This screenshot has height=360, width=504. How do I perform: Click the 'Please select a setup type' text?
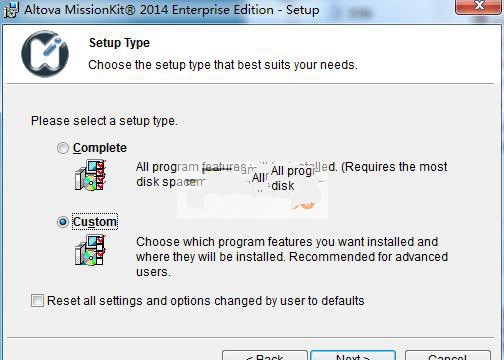pos(104,121)
